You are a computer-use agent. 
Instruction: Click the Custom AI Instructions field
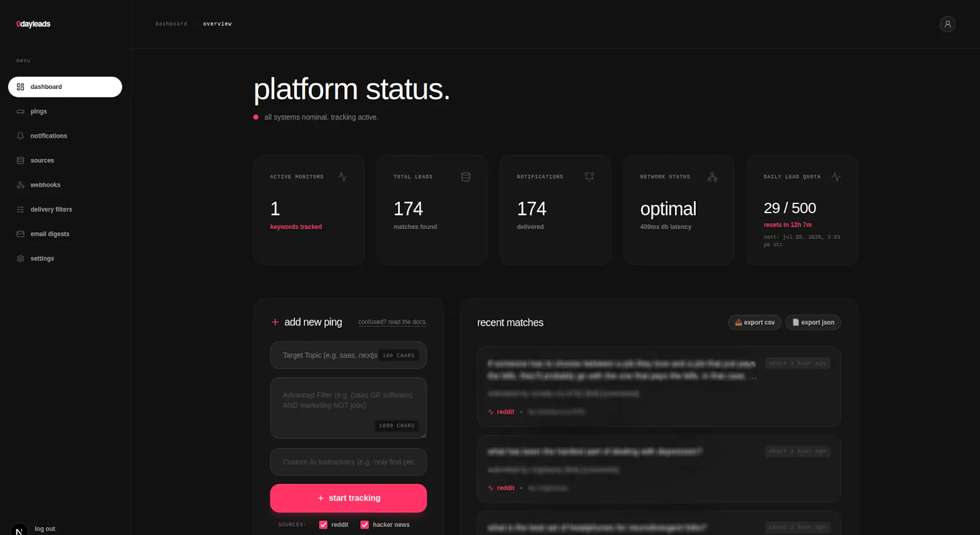[349, 462]
